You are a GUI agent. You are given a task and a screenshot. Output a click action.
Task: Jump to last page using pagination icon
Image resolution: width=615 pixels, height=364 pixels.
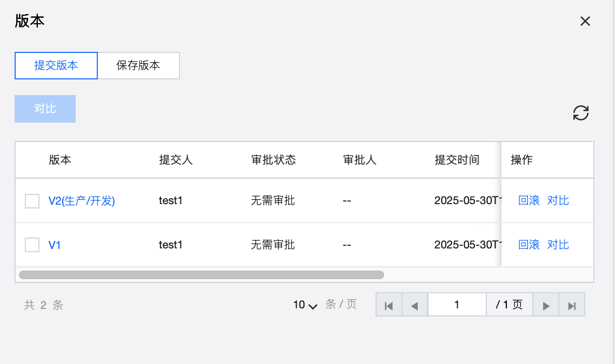click(x=572, y=305)
